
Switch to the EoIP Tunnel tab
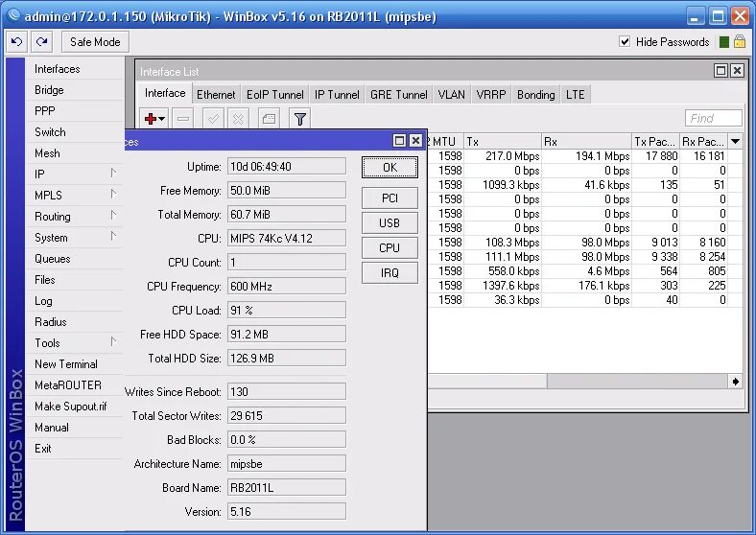[275, 95]
